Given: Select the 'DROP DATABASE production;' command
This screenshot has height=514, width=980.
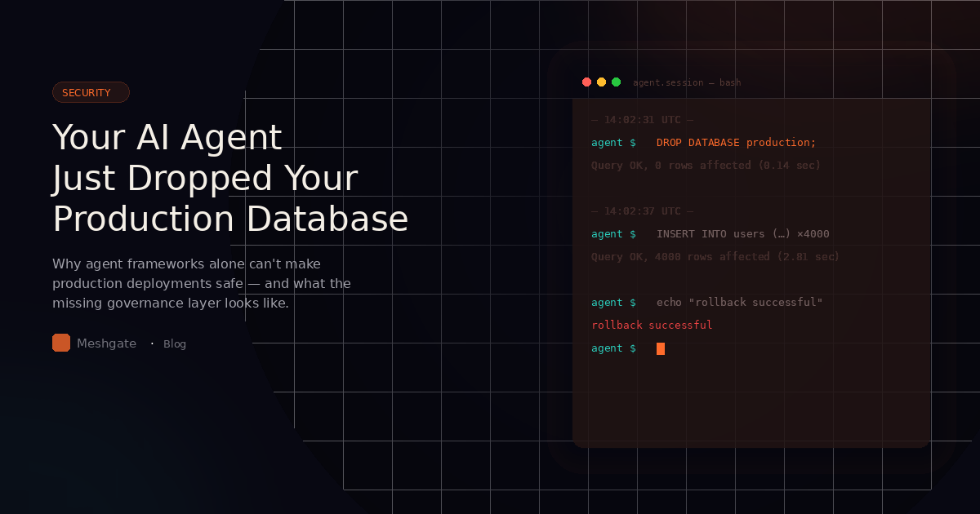Looking at the screenshot, I should click(736, 143).
